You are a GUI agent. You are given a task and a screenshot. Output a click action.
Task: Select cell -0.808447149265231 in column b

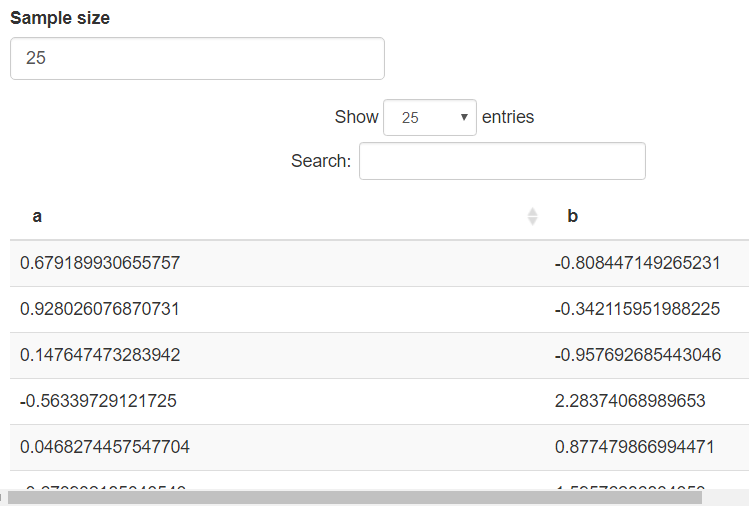637,263
